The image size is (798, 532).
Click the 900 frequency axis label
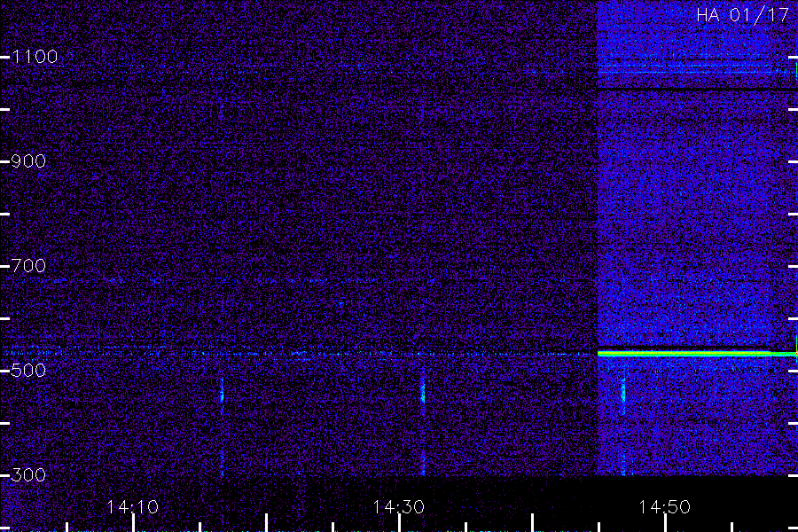pyautogui.click(x=28, y=161)
